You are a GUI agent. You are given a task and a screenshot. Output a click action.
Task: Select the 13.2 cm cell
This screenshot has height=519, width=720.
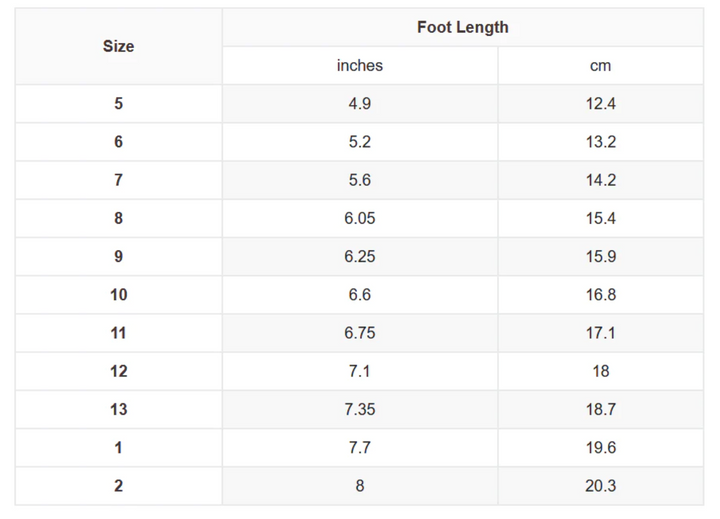click(600, 142)
